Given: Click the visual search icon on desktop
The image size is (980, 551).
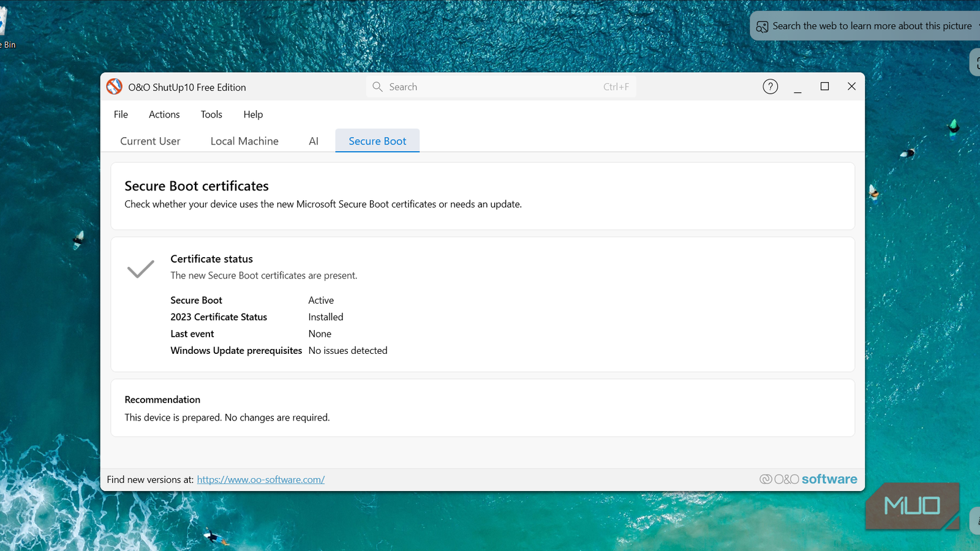Looking at the screenshot, I should (762, 26).
